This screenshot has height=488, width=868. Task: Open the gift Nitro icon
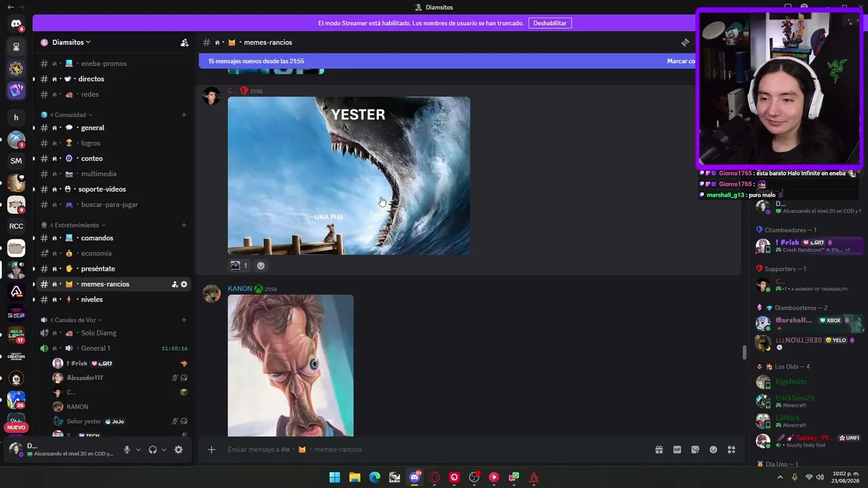(658, 449)
